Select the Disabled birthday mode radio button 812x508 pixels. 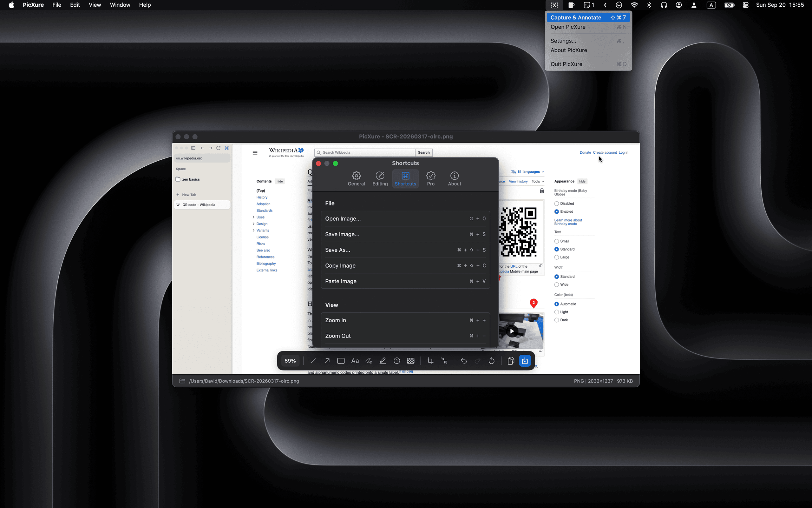(x=556, y=204)
